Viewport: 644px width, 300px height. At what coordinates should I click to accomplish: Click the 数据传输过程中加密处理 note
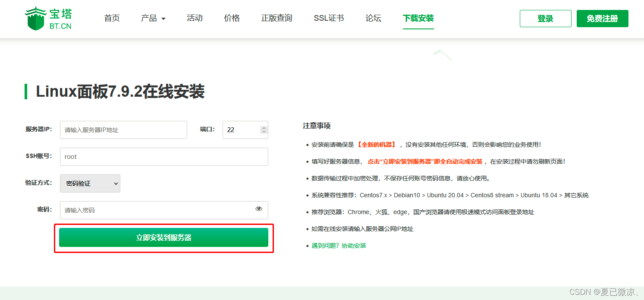coord(401,178)
